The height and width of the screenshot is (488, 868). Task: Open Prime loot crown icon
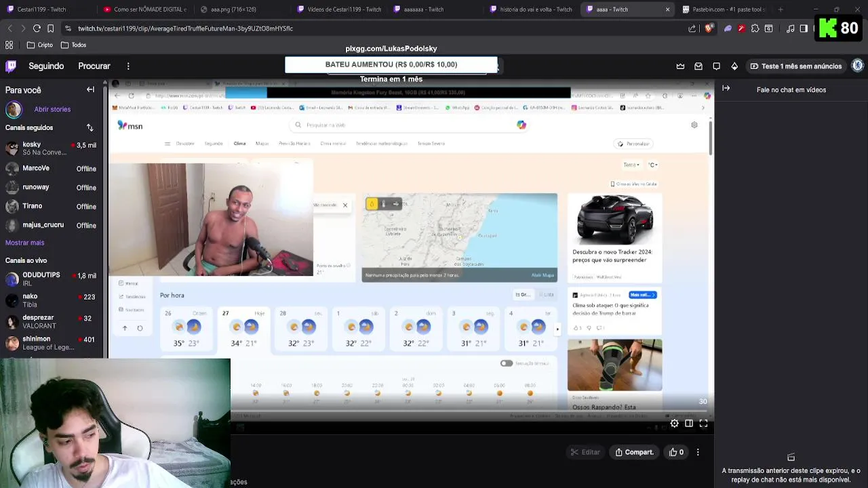point(680,66)
